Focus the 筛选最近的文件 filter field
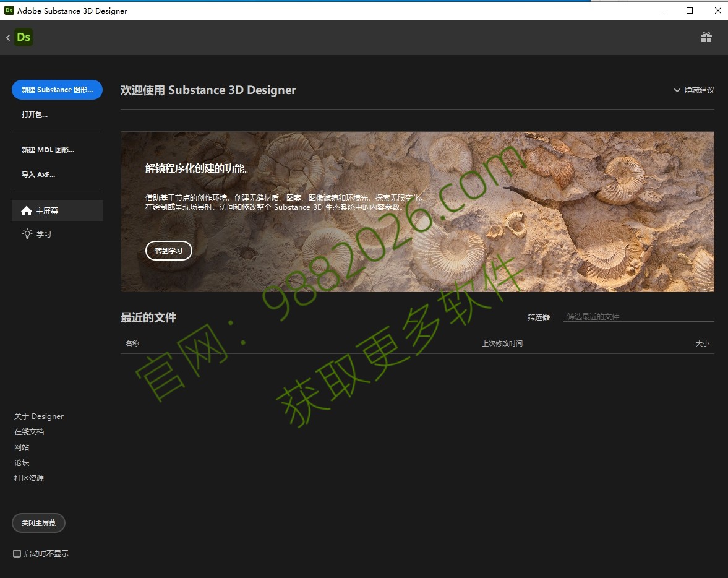Screen dimensions: 728x578 (639, 316)
